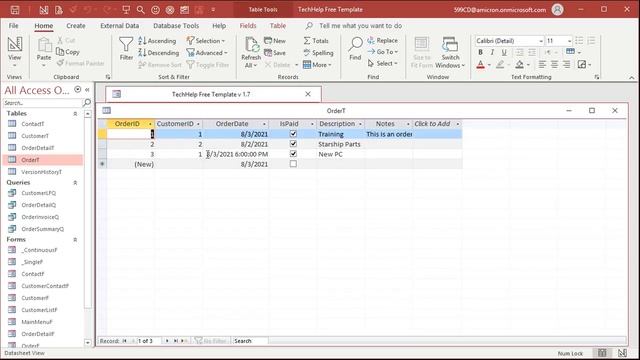Go to next record navigation button
This screenshot has width=640, height=360.
(167, 341)
